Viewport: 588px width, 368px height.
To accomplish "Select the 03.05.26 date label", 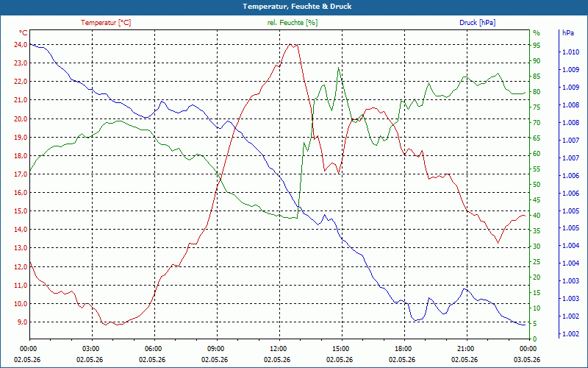I will 527,360.
